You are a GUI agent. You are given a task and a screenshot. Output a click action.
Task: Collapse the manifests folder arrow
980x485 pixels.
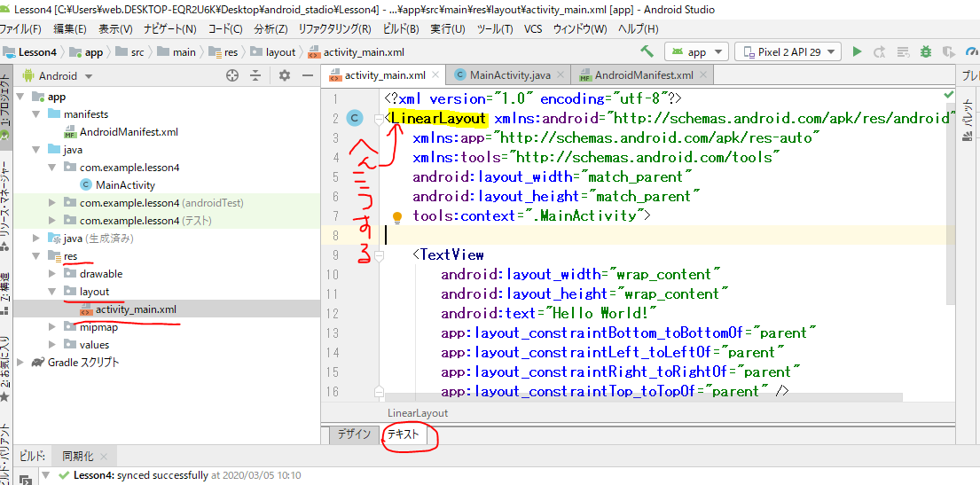[37, 114]
